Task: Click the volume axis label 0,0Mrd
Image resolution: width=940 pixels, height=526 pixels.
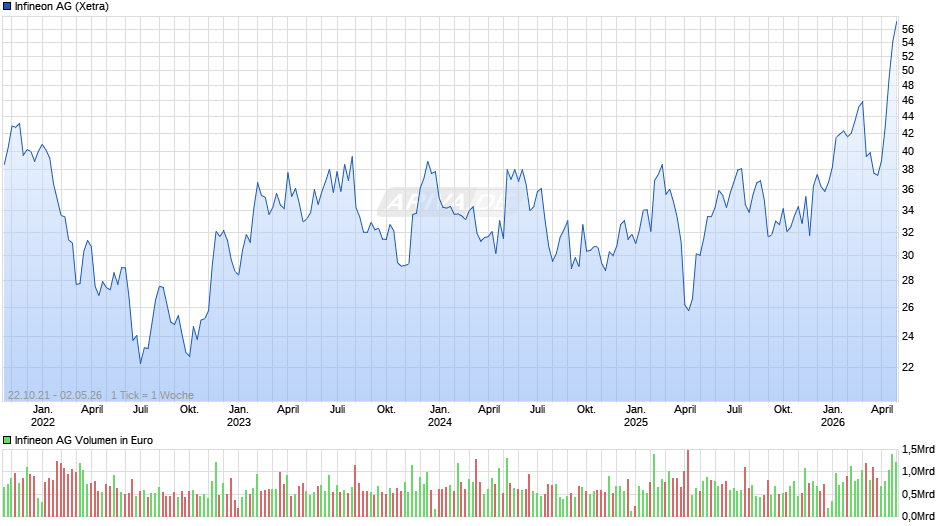Action: click(x=918, y=516)
